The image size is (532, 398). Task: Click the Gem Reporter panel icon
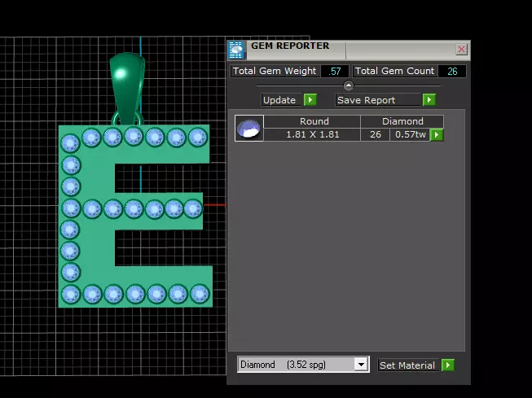click(235, 50)
